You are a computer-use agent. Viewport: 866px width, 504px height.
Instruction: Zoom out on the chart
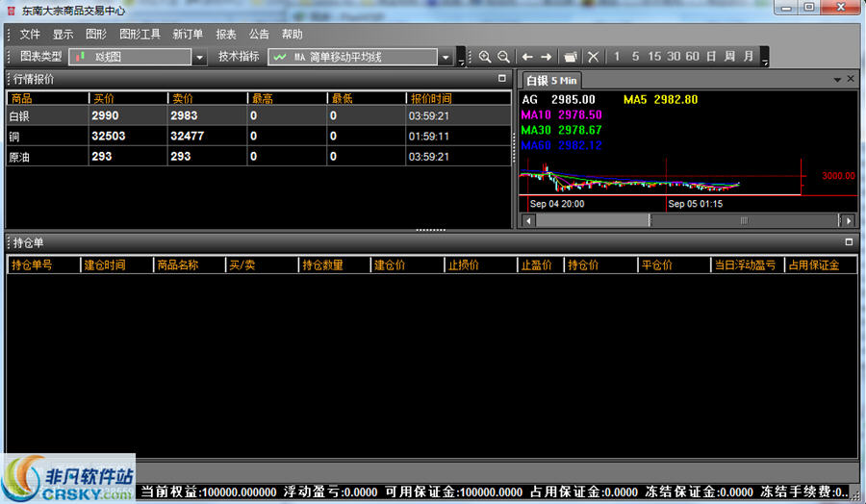(503, 57)
